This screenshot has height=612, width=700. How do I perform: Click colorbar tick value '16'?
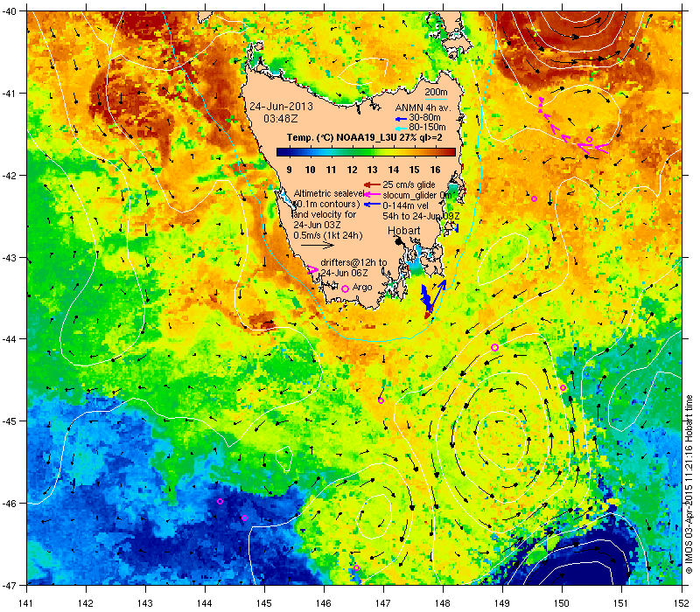435,170
